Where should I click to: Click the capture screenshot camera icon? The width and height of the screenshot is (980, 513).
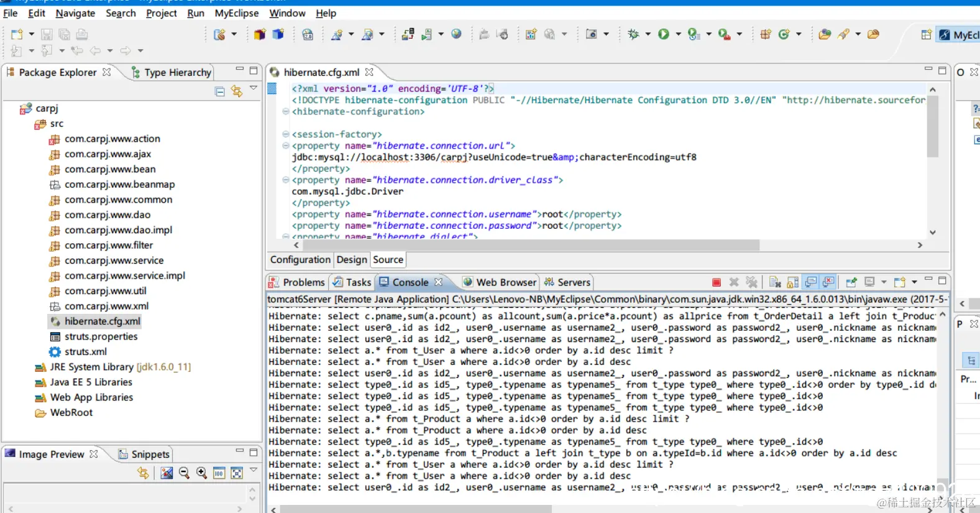591,34
